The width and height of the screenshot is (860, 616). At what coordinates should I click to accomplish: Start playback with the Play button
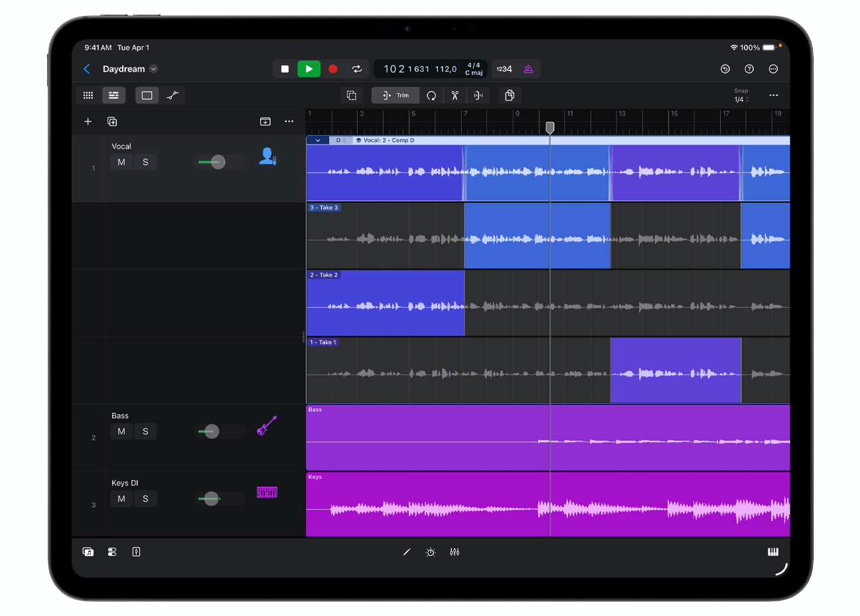coord(309,69)
